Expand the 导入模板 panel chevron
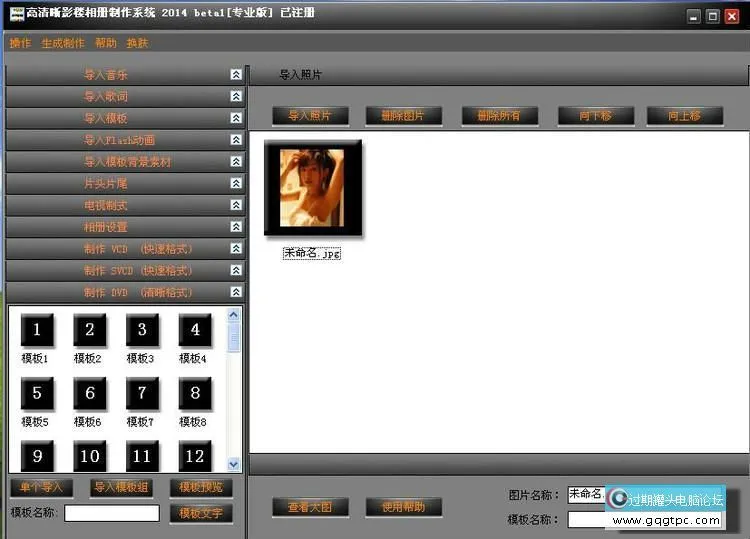This screenshot has height=539, width=750. pyautogui.click(x=236, y=118)
